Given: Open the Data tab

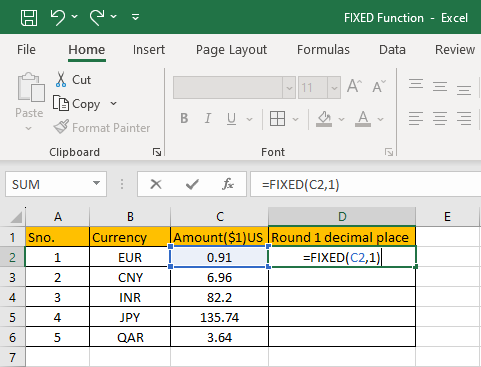Looking at the screenshot, I should point(392,50).
